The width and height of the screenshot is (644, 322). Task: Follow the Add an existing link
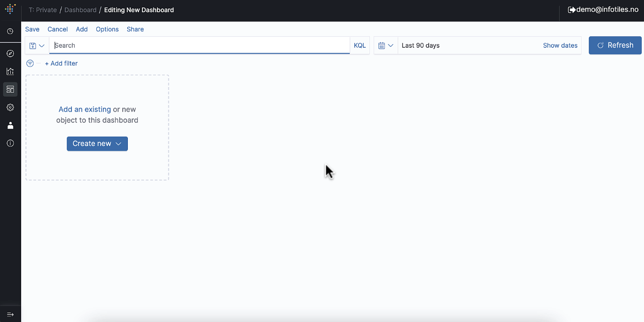[85, 109]
